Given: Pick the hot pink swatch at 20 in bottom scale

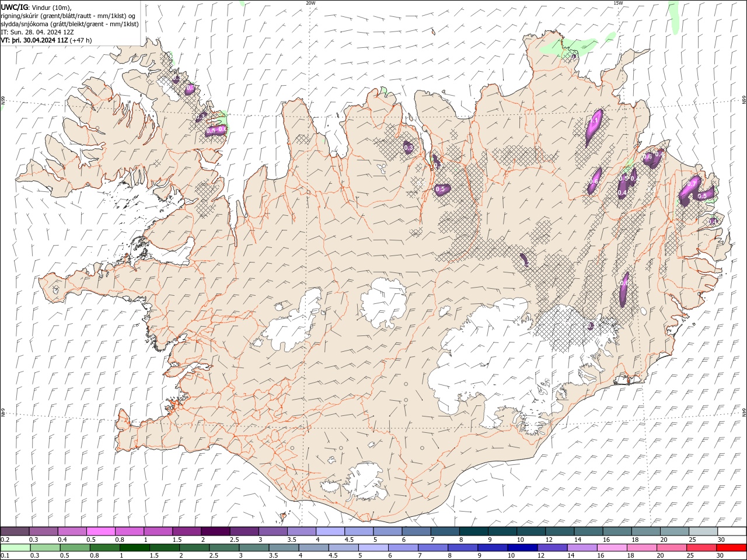Looking at the screenshot, I should click(x=672, y=548).
